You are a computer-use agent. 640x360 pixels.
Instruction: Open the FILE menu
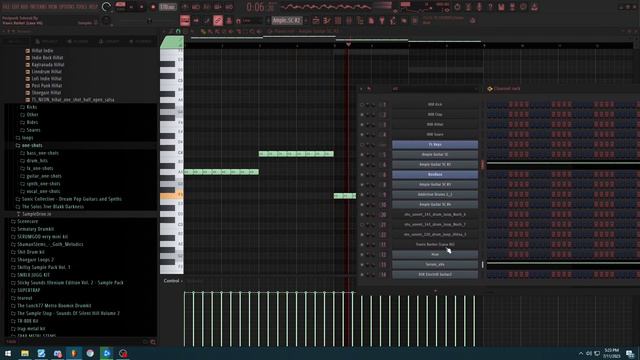6,7
